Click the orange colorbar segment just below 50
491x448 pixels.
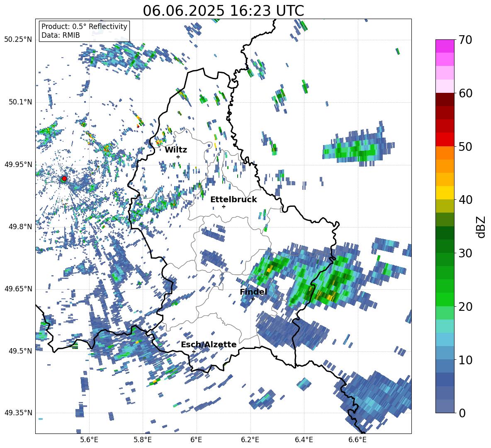tap(445, 153)
